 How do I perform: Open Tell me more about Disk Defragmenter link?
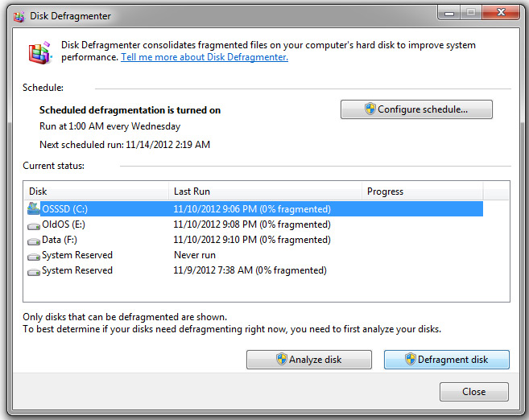(205, 57)
